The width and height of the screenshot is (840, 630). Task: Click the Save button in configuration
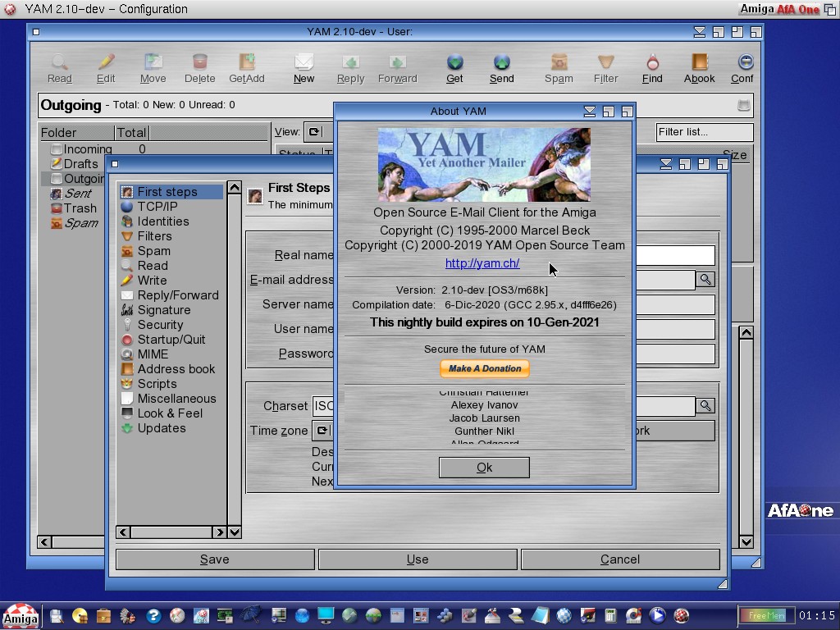click(215, 559)
